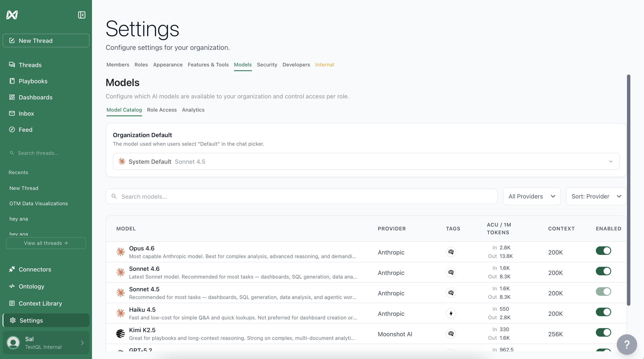Open the All Providers filter dropdown
Screen dimensions: 644x359
[532, 197]
